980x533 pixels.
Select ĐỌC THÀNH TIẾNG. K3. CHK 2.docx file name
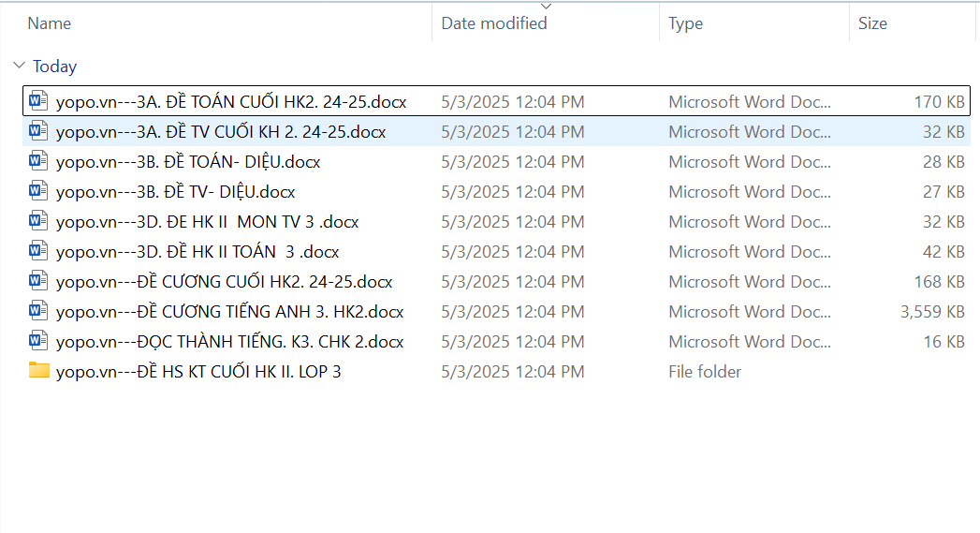coord(229,341)
